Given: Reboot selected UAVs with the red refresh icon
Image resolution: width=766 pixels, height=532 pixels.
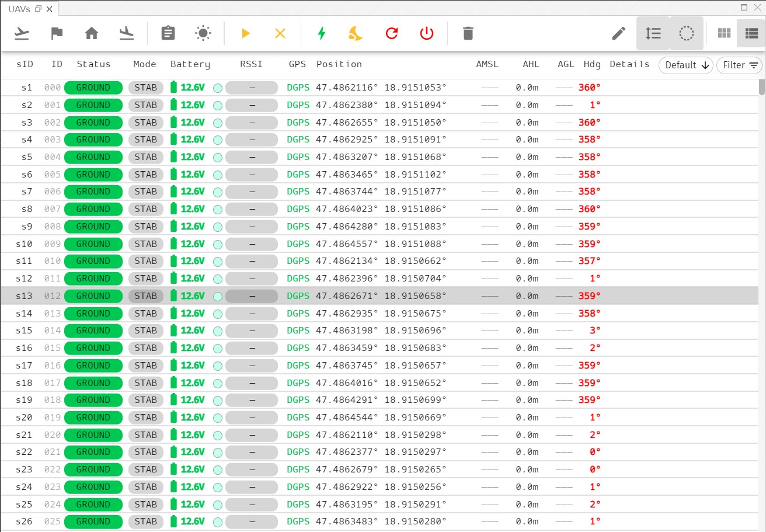Looking at the screenshot, I should pos(391,33).
